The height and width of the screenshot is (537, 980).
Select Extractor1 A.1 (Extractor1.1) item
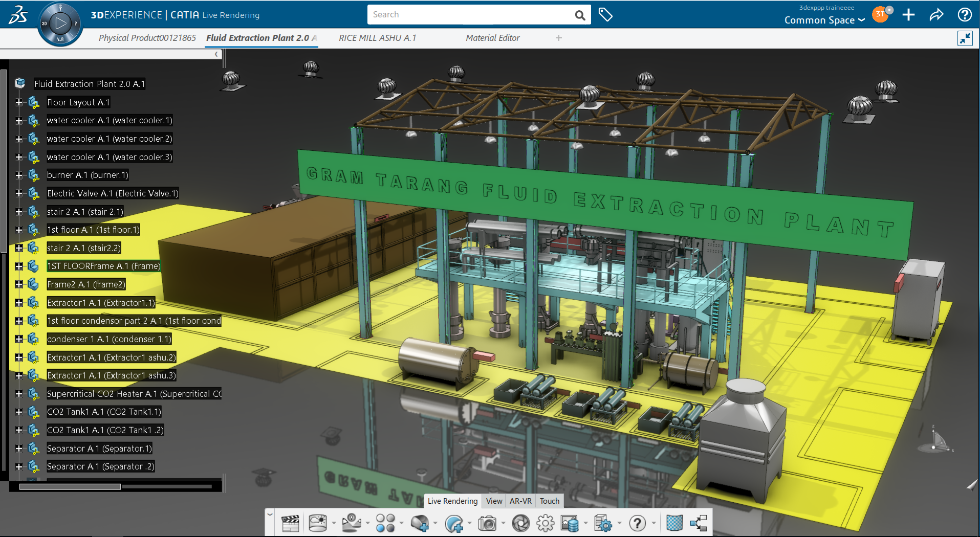coord(101,303)
